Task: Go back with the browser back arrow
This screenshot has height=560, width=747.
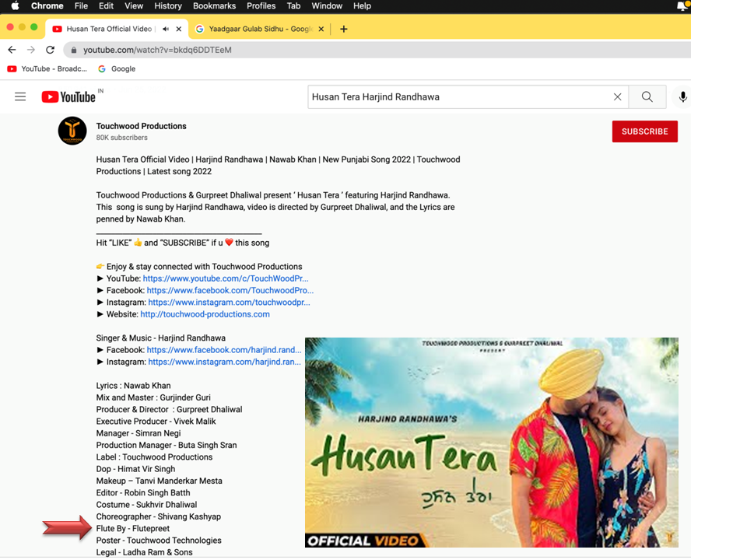Action: click(12, 50)
